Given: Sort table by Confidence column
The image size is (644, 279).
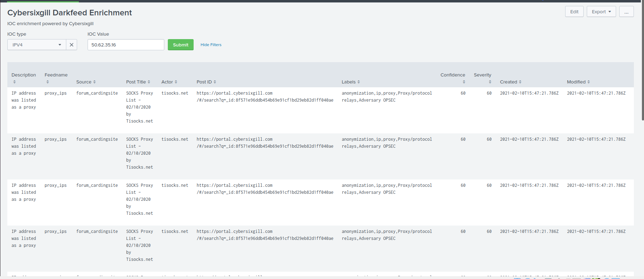Looking at the screenshot, I should point(453,78).
